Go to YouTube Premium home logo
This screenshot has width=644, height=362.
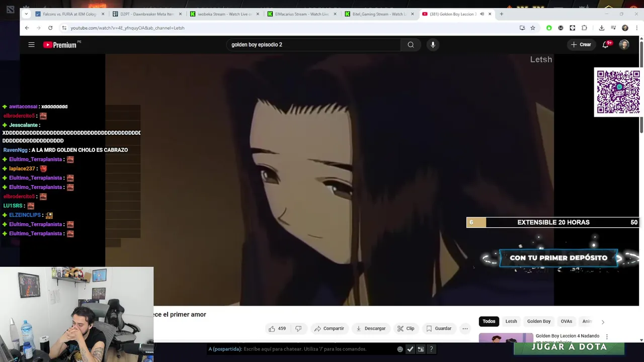point(61,45)
